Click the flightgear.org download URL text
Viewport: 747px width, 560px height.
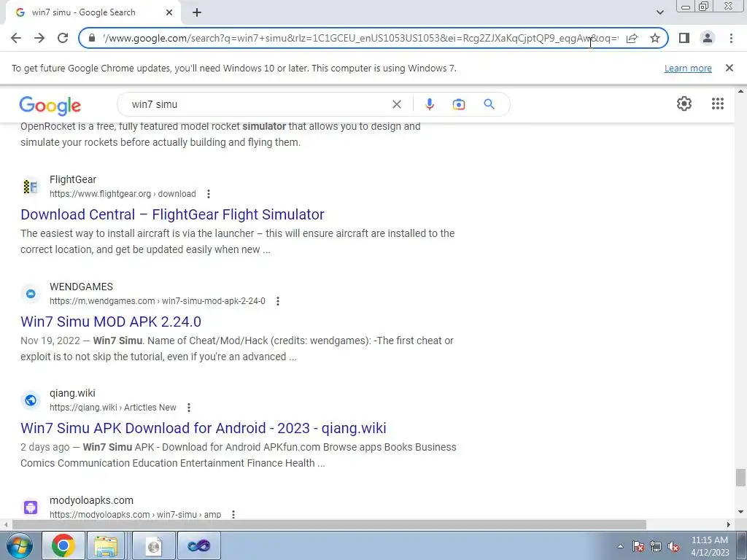click(123, 194)
